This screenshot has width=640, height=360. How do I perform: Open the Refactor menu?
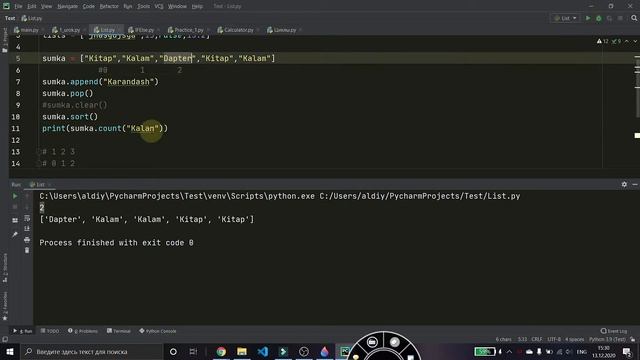pyautogui.click(x=109, y=7)
